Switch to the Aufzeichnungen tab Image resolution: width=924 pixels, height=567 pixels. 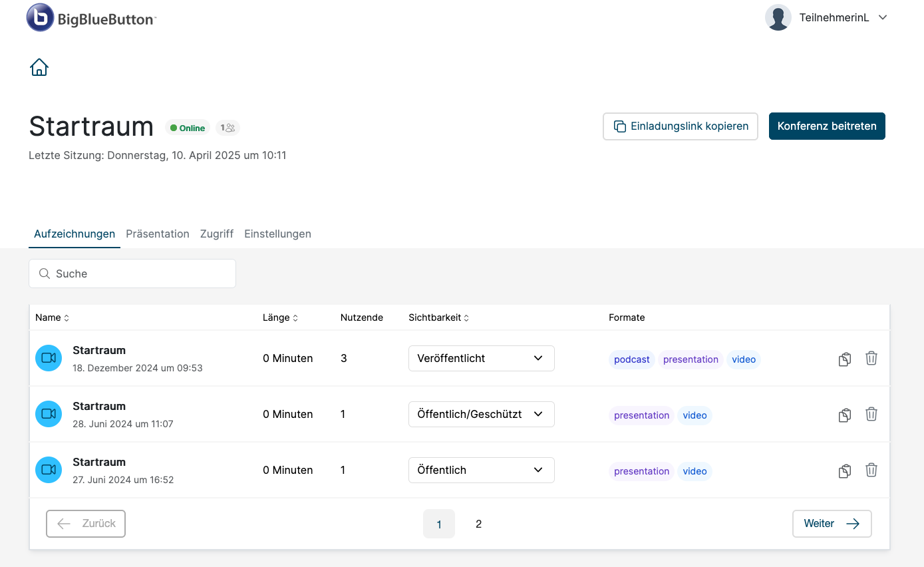(x=75, y=234)
